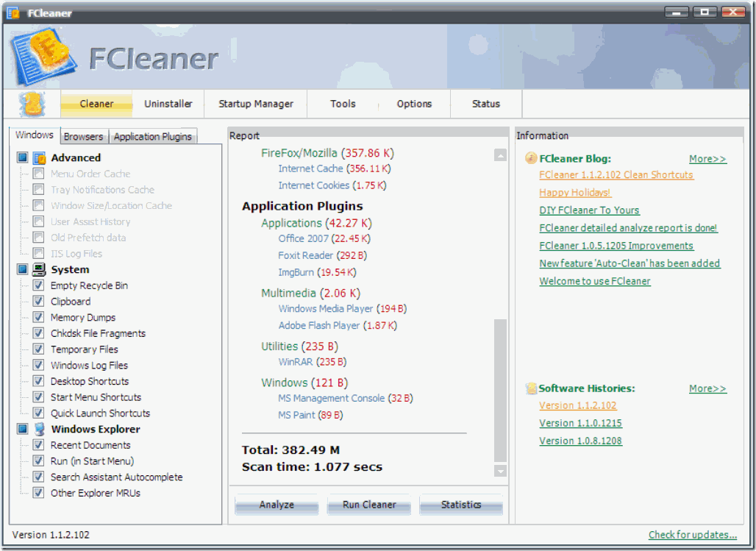Open the Status tab
756x551 pixels.
[486, 104]
